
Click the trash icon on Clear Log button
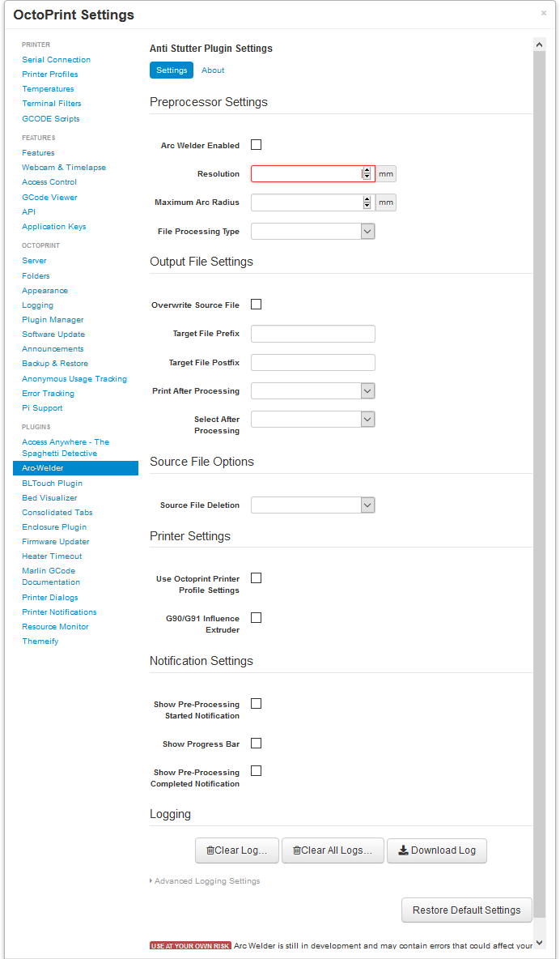pyautogui.click(x=210, y=850)
